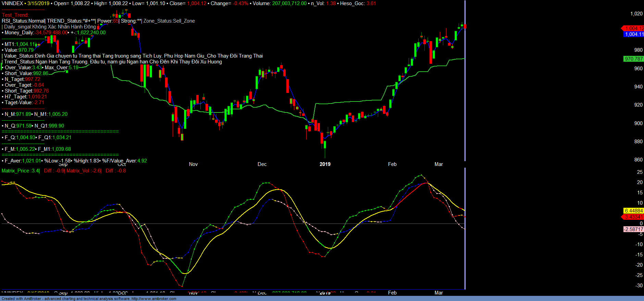Viewport: 644px width, 301px height.
Task: Click the F_Aver:1,021.01 readout
Action: pos(23,161)
